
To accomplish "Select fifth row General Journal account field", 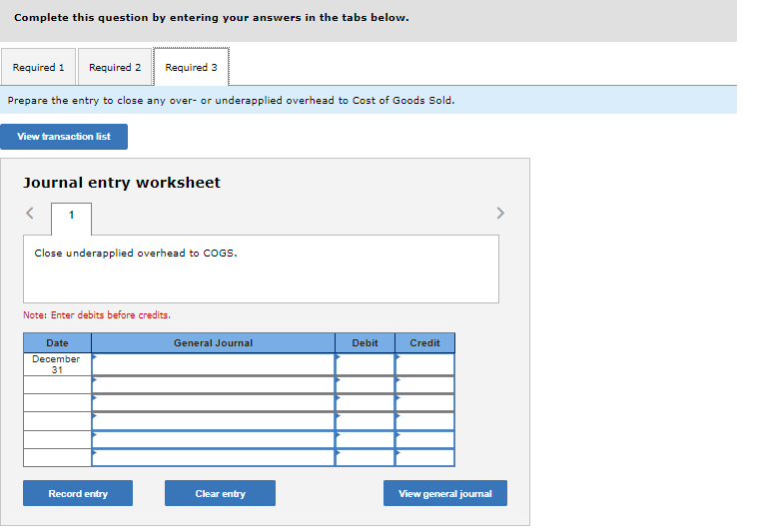I will pyautogui.click(x=213, y=440).
